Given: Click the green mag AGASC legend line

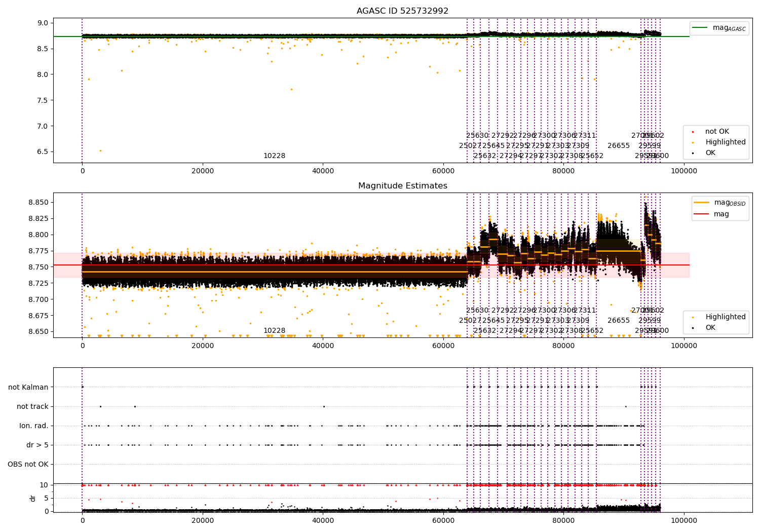Looking at the screenshot, I should pos(700,28).
